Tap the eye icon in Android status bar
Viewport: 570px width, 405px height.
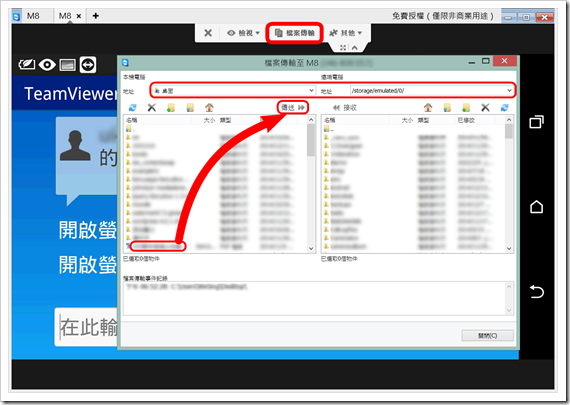(47, 65)
